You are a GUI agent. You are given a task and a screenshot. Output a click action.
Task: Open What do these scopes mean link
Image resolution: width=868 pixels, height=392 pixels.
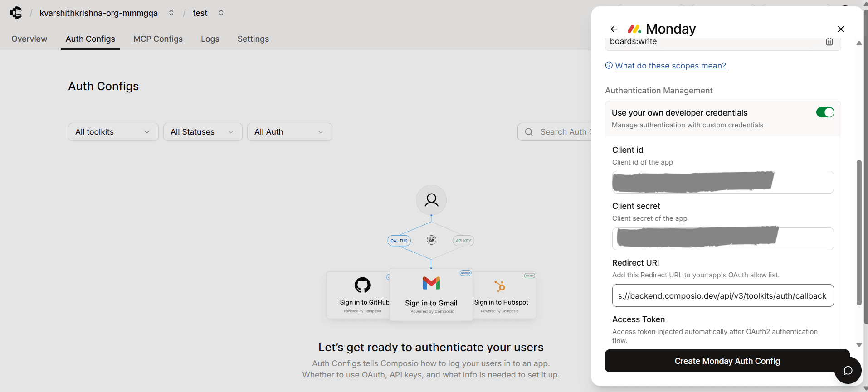click(x=670, y=66)
